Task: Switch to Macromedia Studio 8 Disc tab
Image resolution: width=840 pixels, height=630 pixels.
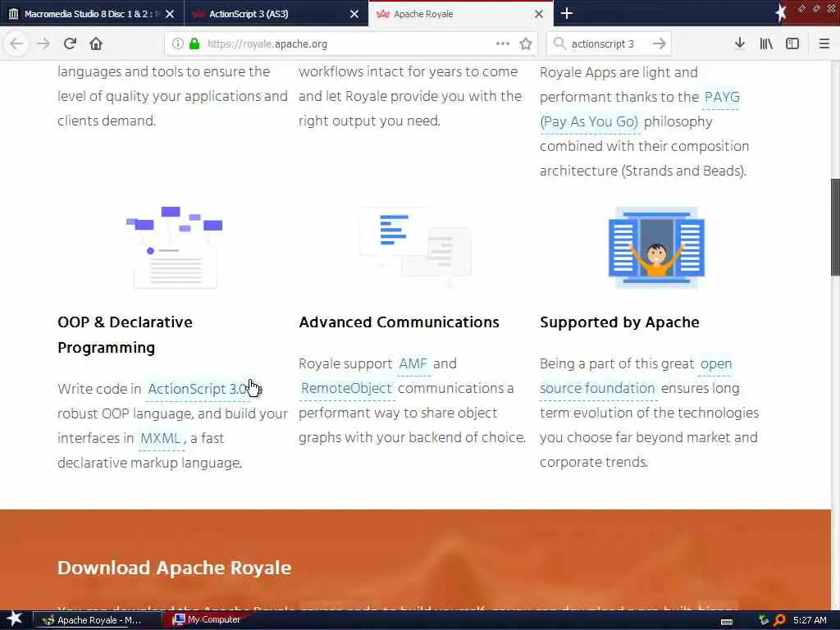Action: pos(92,14)
